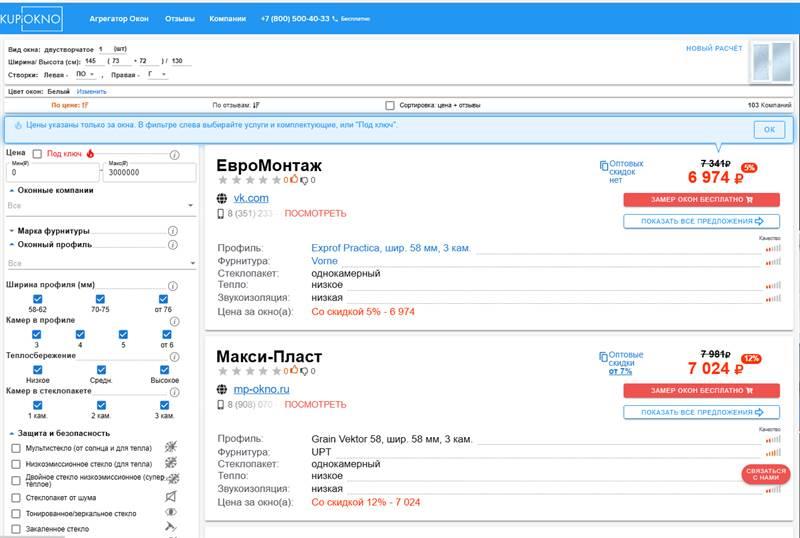Open the Vorne hardware link
Screen dimensions: 800x538
tap(324, 261)
